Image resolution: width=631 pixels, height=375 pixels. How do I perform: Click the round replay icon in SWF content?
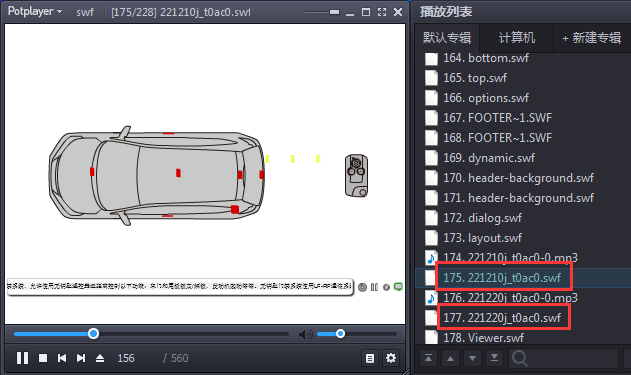click(363, 287)
